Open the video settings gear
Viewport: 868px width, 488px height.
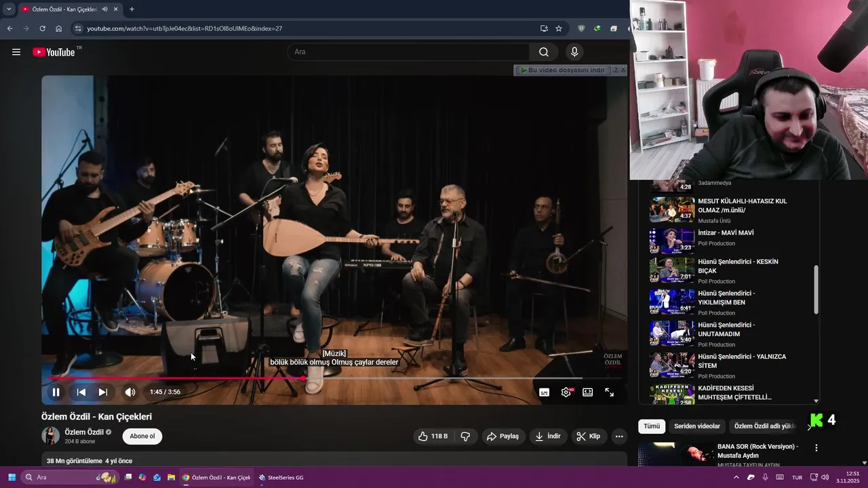tap(566, 392)
